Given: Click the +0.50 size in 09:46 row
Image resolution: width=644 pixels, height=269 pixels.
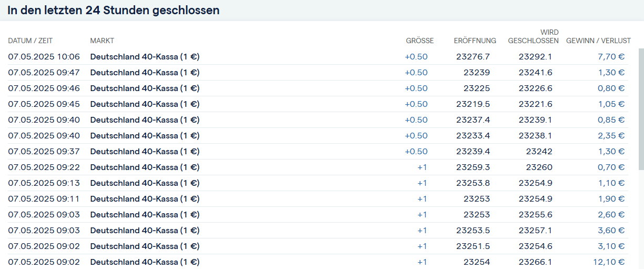Looking at the screenshot, I should pyautogui.click(x=416, y=88).
